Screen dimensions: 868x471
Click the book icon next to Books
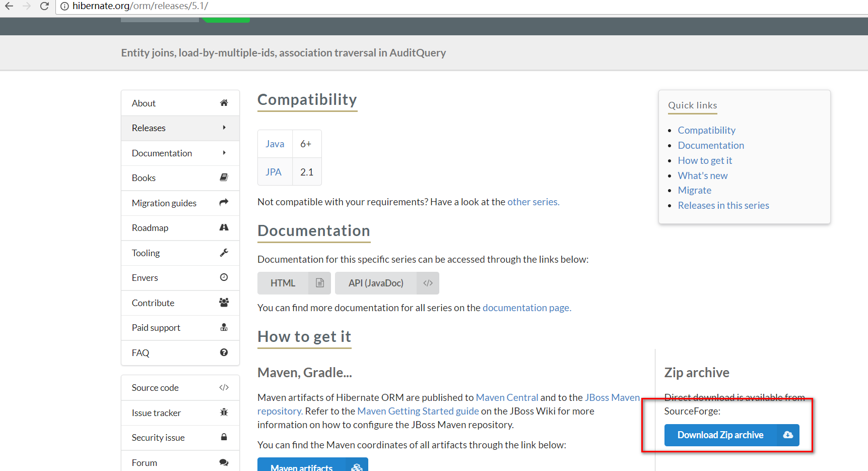click(224, 178)
